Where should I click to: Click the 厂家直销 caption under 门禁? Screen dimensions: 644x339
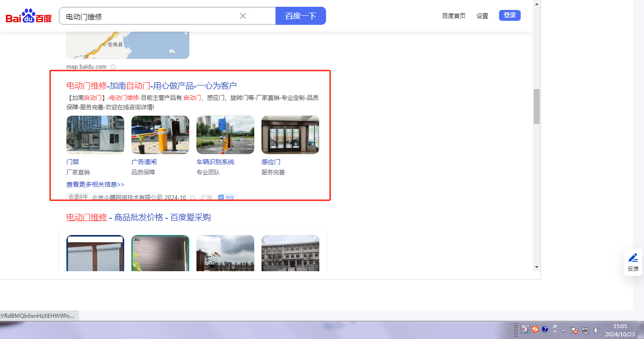pos(78,172)
